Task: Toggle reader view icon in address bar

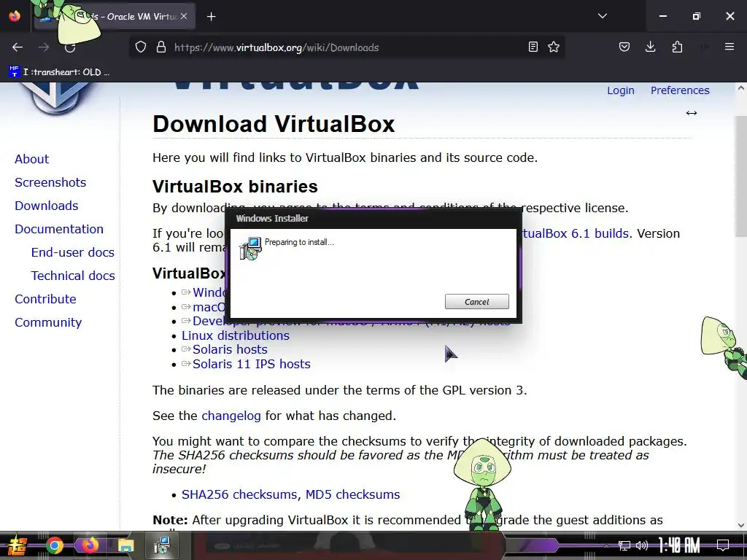Action: tap(533, 47)
